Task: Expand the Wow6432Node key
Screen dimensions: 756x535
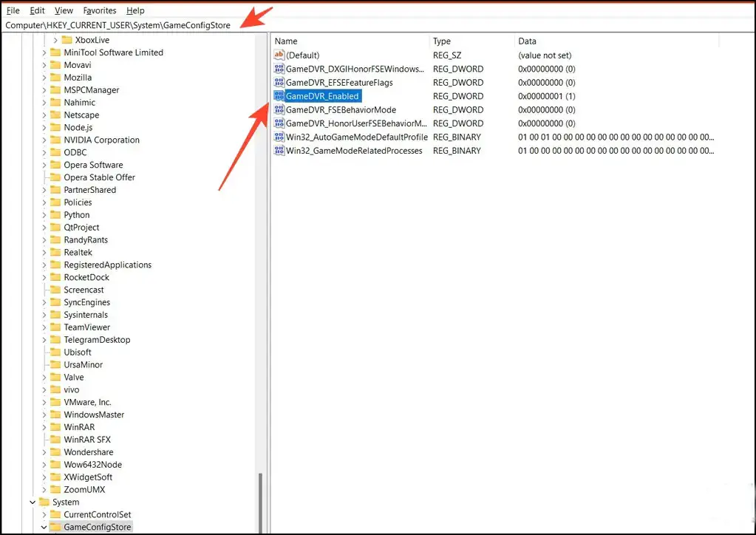Action: (44, 464)
